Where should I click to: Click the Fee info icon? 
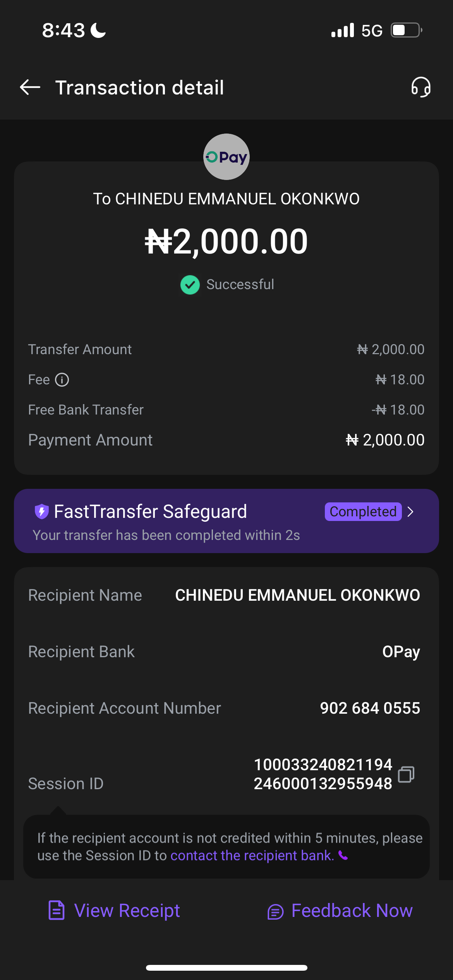pos(62,380)
